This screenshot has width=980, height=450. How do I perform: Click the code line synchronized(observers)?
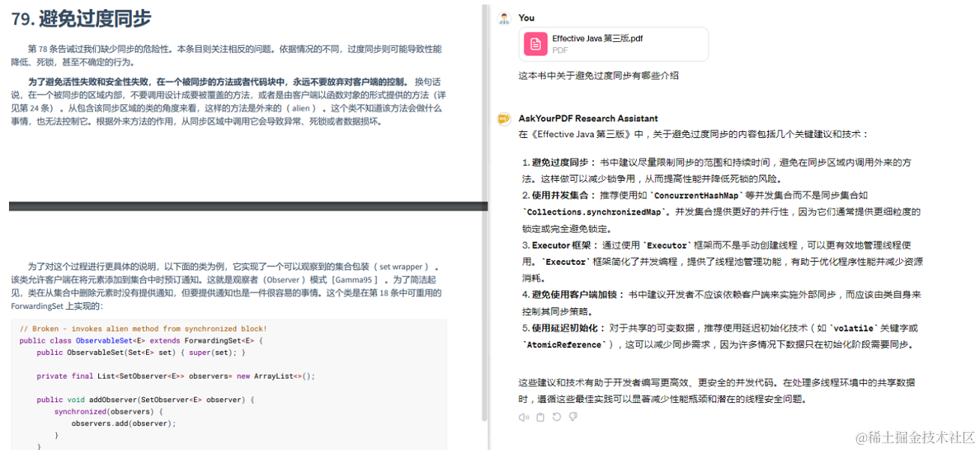tap(108, 412)
